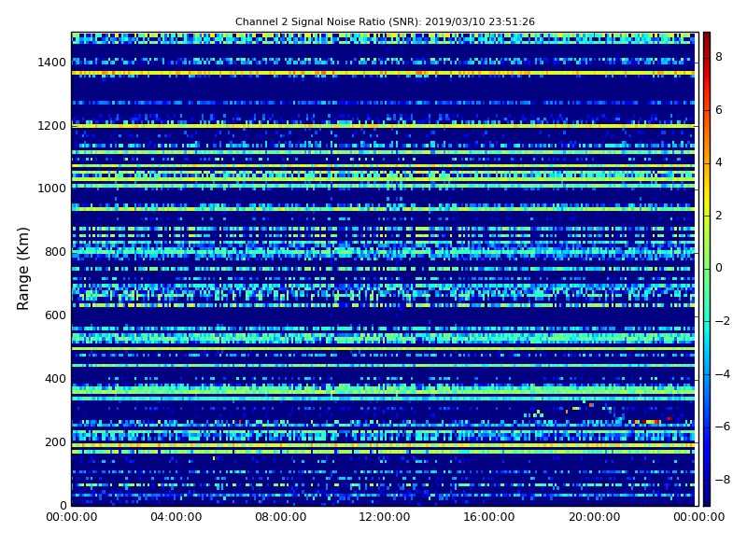Viewport: 747px width, 560px height.
Task: Click the plot title with timestamp 23:51:26
Action: (x=385, y=21)
